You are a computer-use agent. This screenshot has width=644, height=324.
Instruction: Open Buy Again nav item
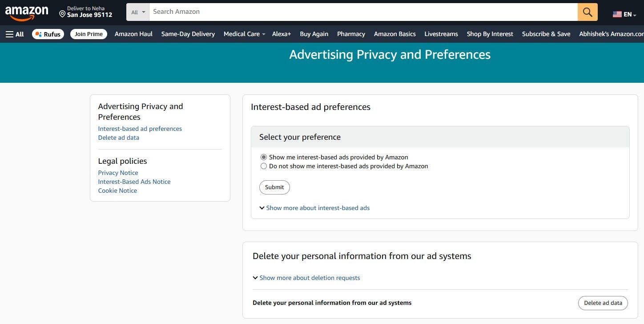click(x=314, y=34)
